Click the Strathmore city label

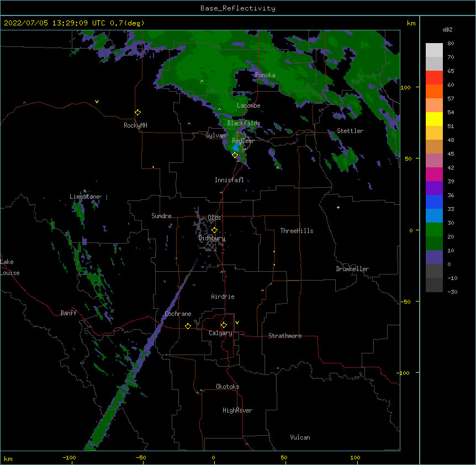(x=285, y=336)
